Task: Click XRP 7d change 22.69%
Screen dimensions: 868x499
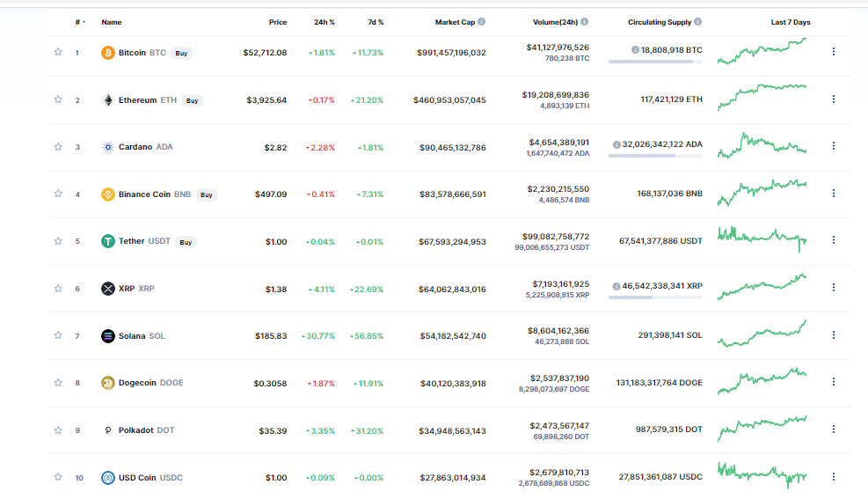Action: (x=367, y=289)
